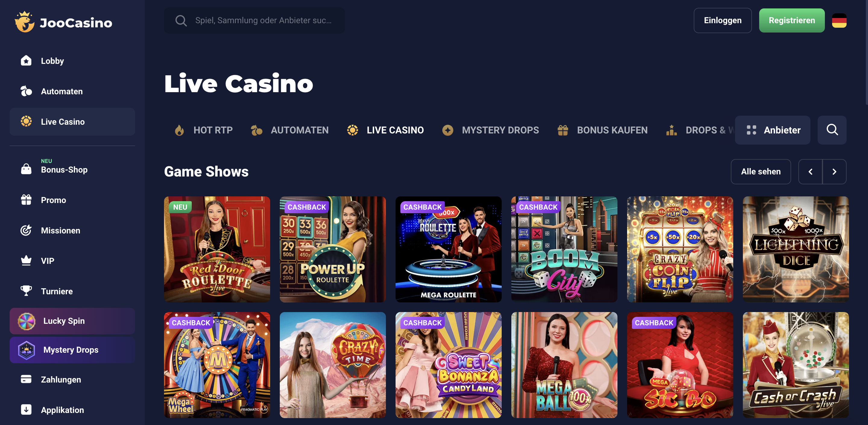
Task: Click the Promo gift icon
Action: [26, 200]
